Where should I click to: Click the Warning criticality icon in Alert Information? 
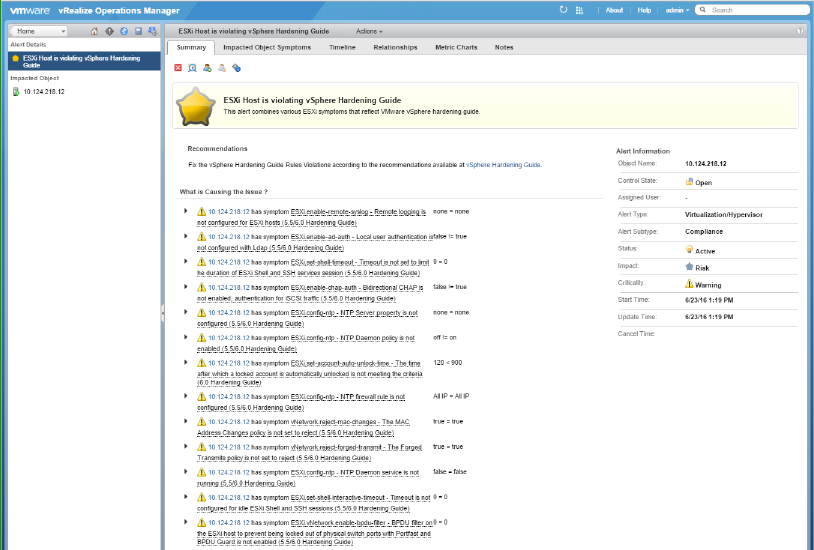click(x=689, y=284)
